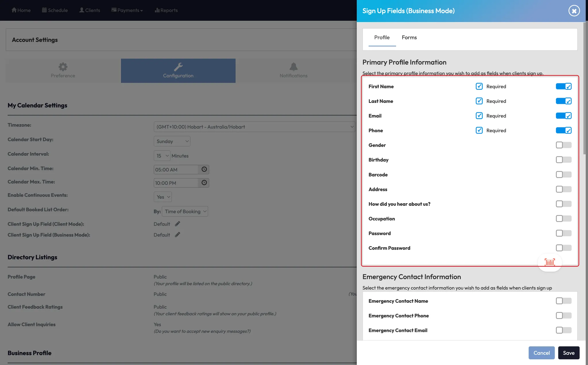Viewport: 588px width, 365px height.
Task: Turn on Emergency Contact Name toggle
Action: tap(563, 301)
